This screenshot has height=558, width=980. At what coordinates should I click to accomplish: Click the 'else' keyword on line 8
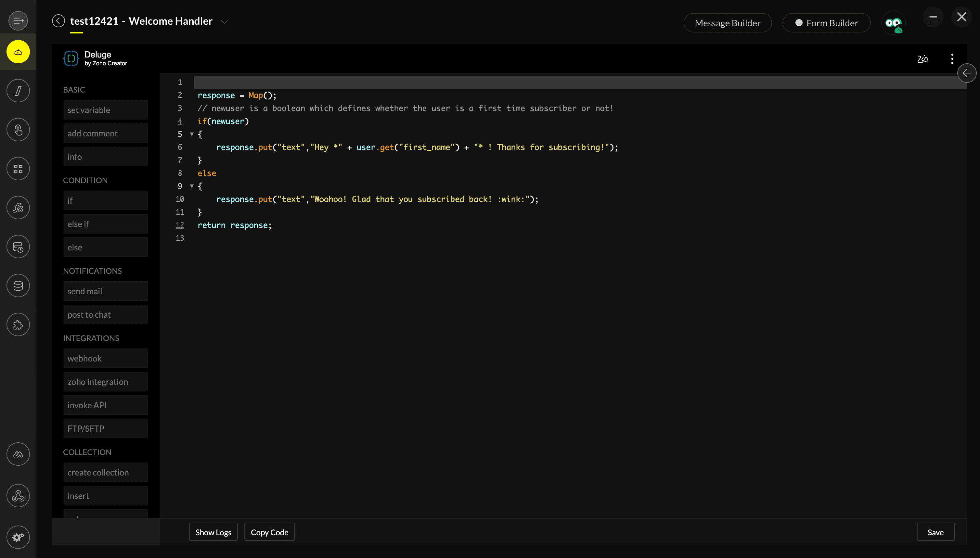click(x=207, y=173)
